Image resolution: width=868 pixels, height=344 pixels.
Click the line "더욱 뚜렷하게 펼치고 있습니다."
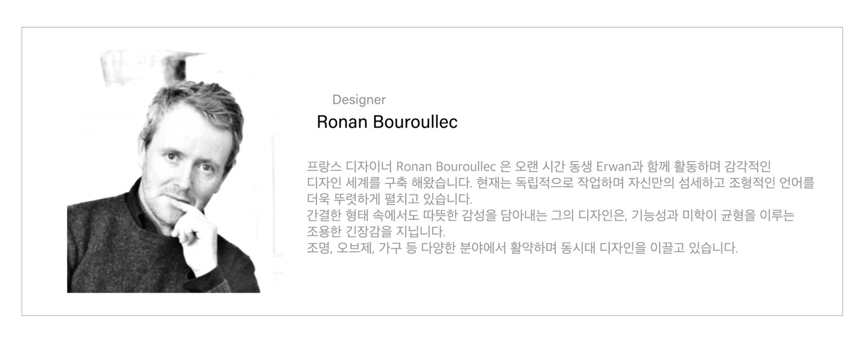tap(389, 199)
